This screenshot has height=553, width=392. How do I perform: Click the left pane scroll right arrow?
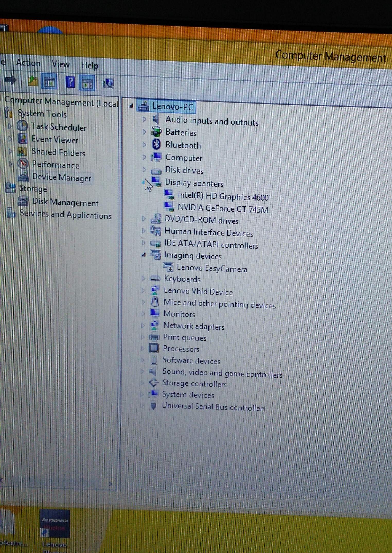[111, 484]
